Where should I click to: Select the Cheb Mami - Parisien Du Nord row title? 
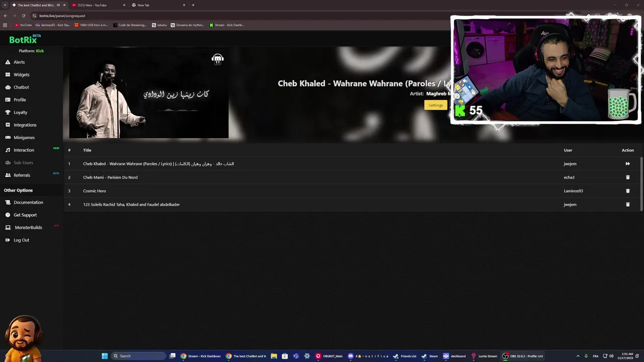tap(110, 177)
